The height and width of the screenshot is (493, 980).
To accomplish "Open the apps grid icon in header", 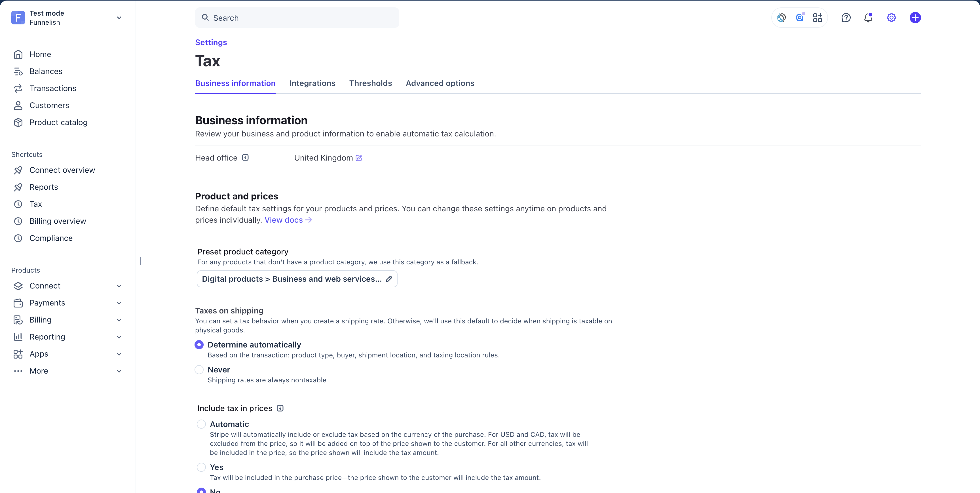I will click(x=818, y=18).
